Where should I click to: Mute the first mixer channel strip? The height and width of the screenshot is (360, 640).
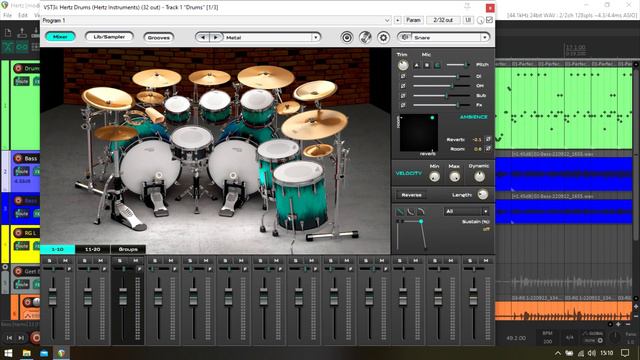click(x=66, y=260)
